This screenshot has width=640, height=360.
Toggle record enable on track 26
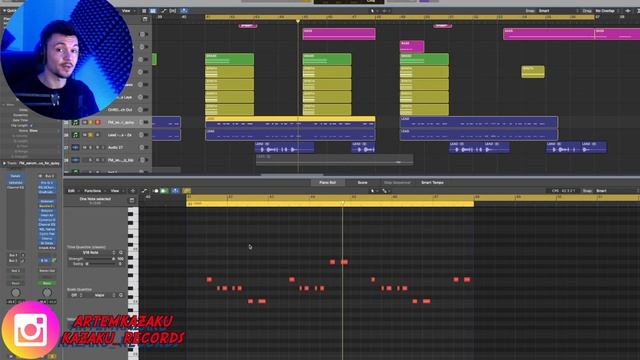pos(98,135)
